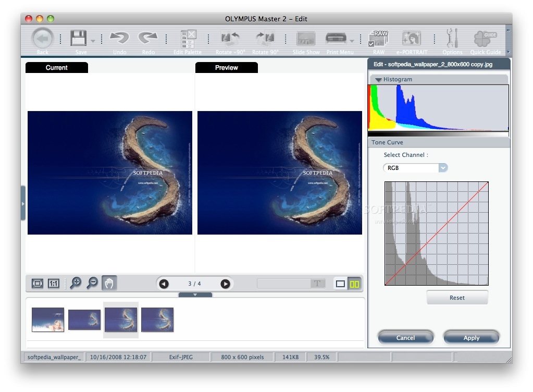
Task: Switch to single image view mode
Action: (x=340, y=284)
